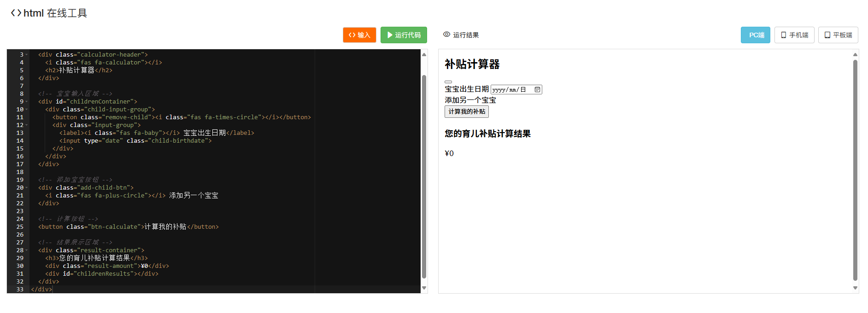
Task: Click the eye icon beside 运行结果
Action: click(446, 35)
